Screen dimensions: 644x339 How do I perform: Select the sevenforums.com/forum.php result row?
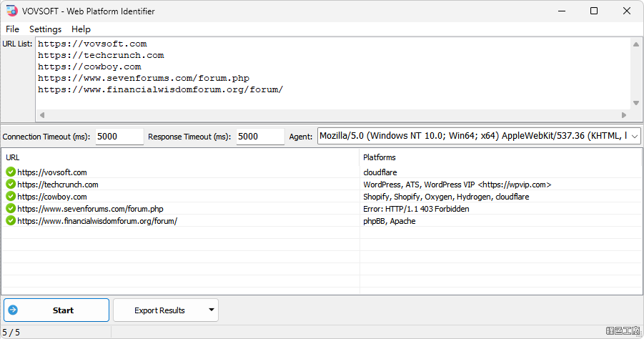click(322, 209)
